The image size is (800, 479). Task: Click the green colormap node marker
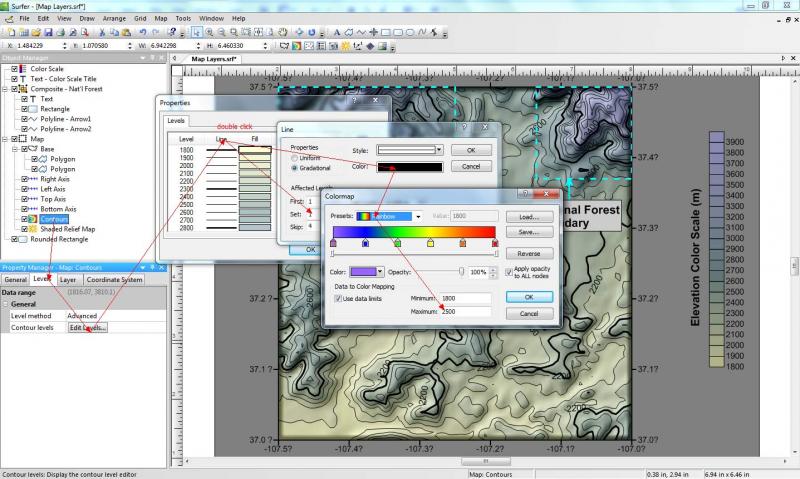click(397, 242)
